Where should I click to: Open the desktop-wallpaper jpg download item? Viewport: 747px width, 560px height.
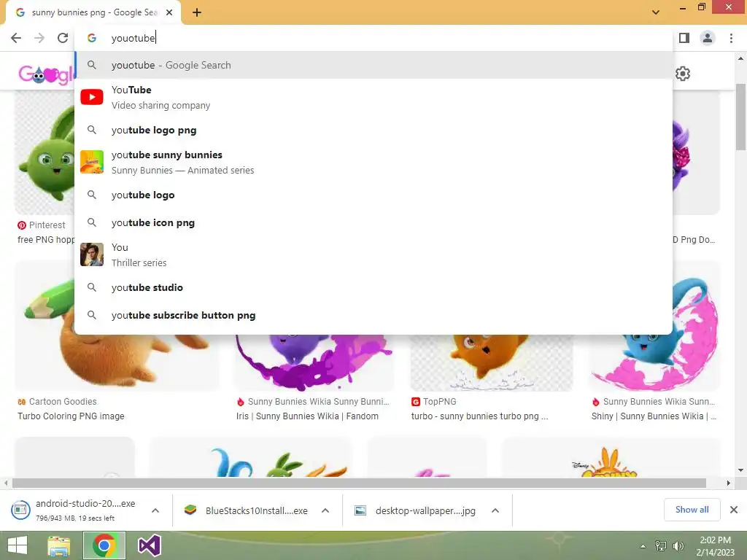coord(416,510)
